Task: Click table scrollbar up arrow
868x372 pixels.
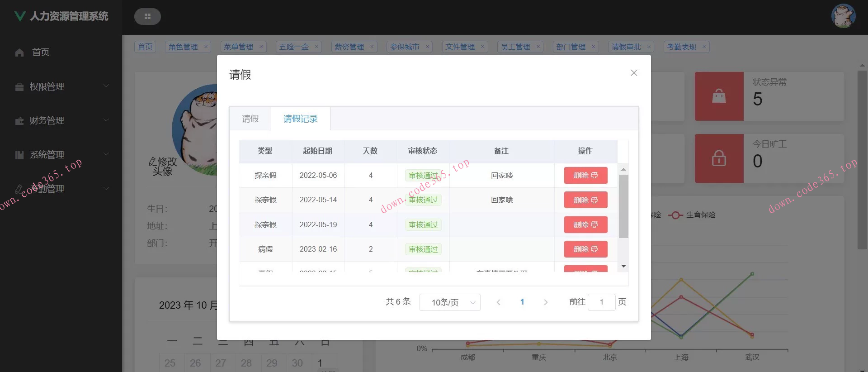Action: coord(623,169)
